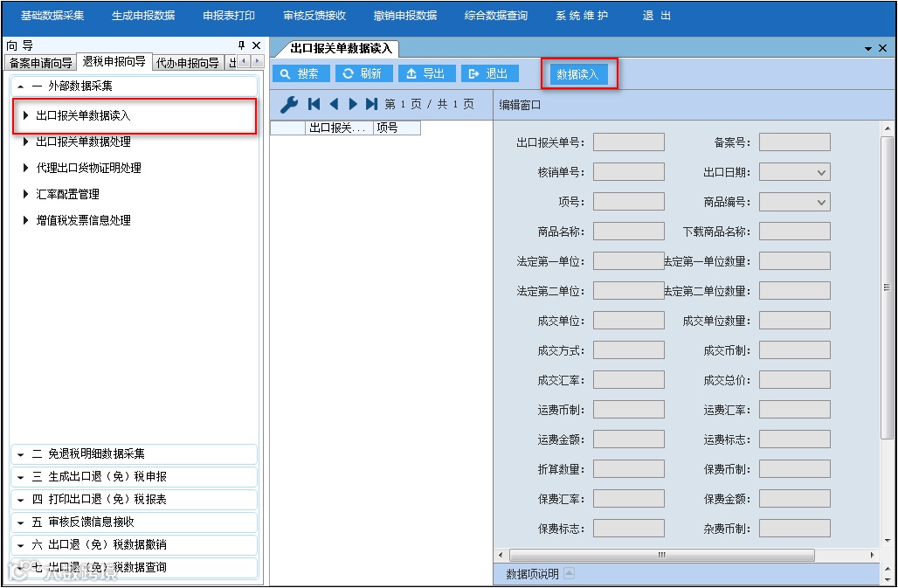
Task: Switch to the 备案申请向导 tab
Action: [x=40, y=63]
